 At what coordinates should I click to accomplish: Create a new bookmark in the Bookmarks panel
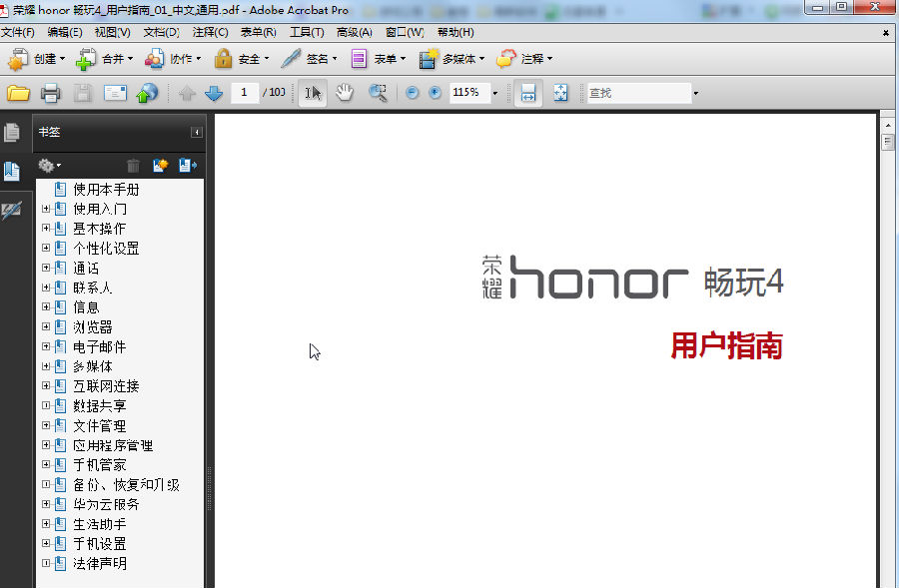click(160, 165)
